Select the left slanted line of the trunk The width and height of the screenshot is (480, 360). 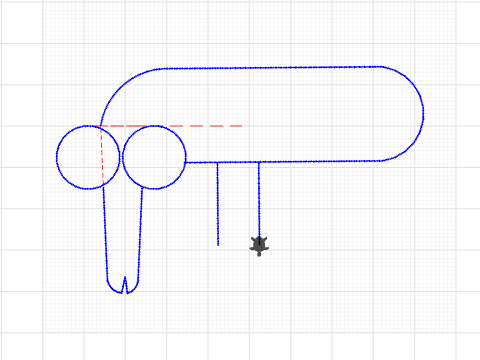[105, 233]
